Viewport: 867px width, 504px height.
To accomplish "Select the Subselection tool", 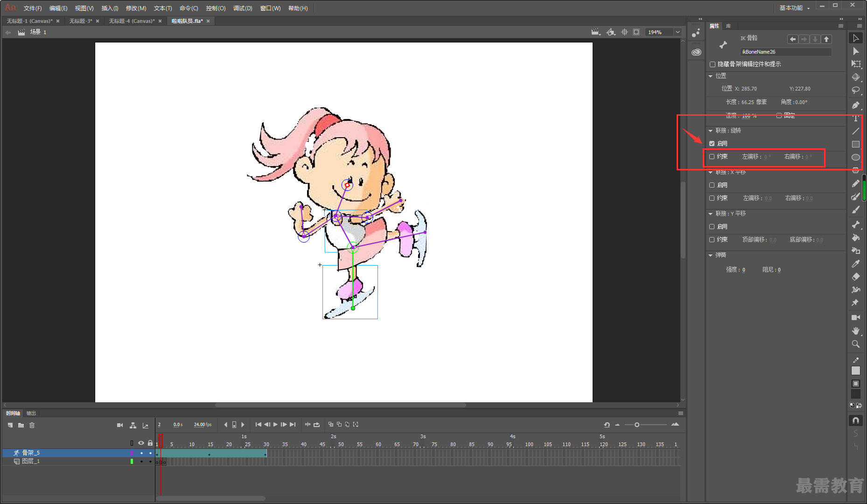I will click(x=855, y=51).
